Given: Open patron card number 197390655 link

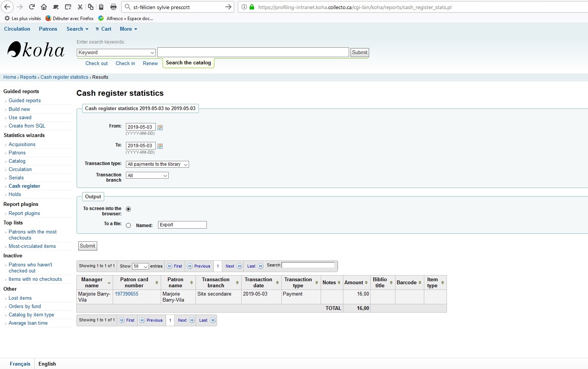Looking at the screenshot, I should click(127, 294).
